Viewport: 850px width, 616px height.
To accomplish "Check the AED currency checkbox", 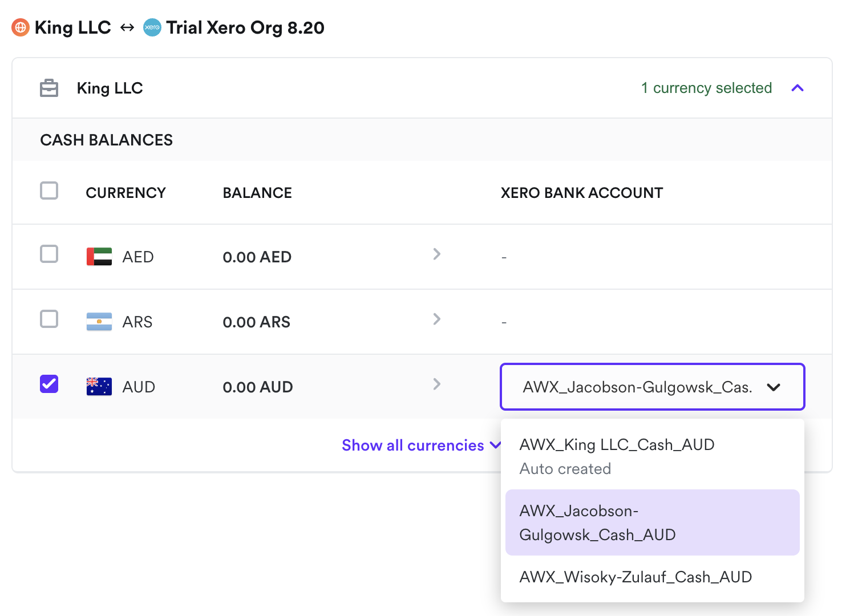I will coord(49,254).
